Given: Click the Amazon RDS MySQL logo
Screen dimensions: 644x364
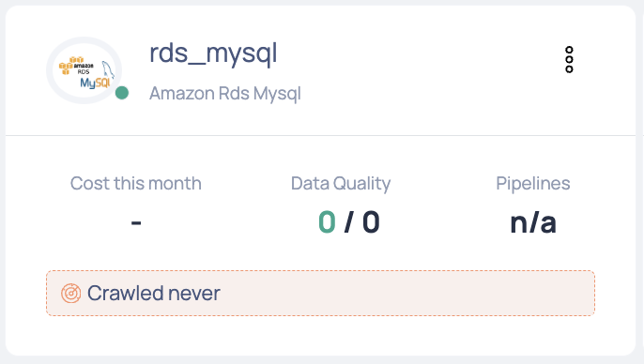Looking at the screenshot, I should (x=84, y=70).
